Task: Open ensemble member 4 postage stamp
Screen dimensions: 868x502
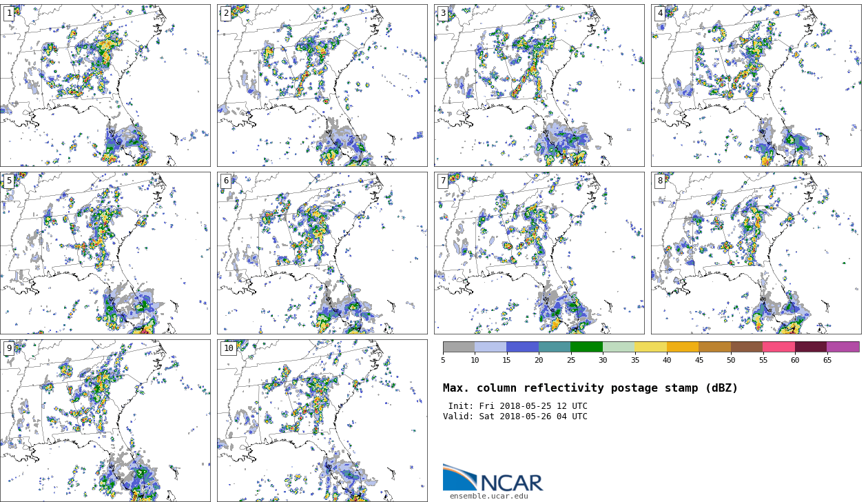Action: [756, 86]
